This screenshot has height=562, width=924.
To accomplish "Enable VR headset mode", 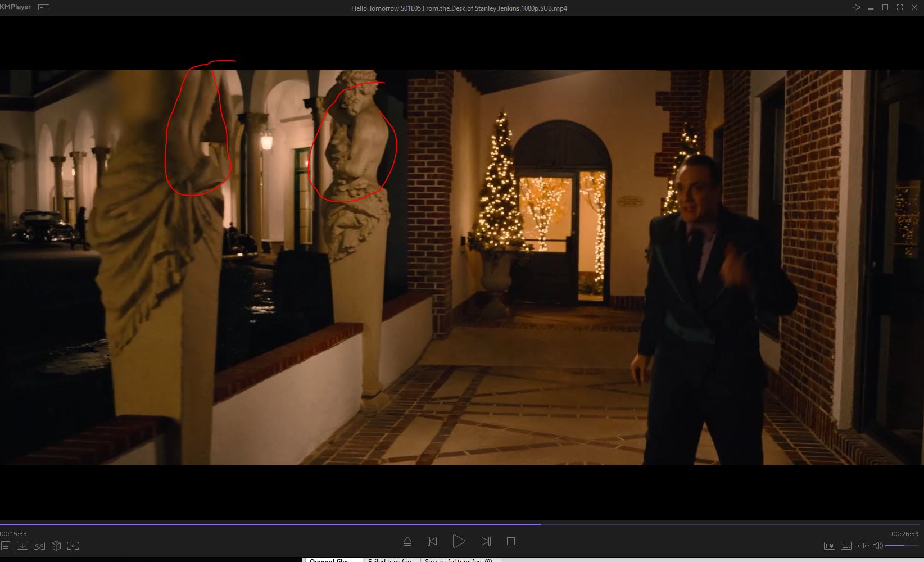I will [39, 546].
